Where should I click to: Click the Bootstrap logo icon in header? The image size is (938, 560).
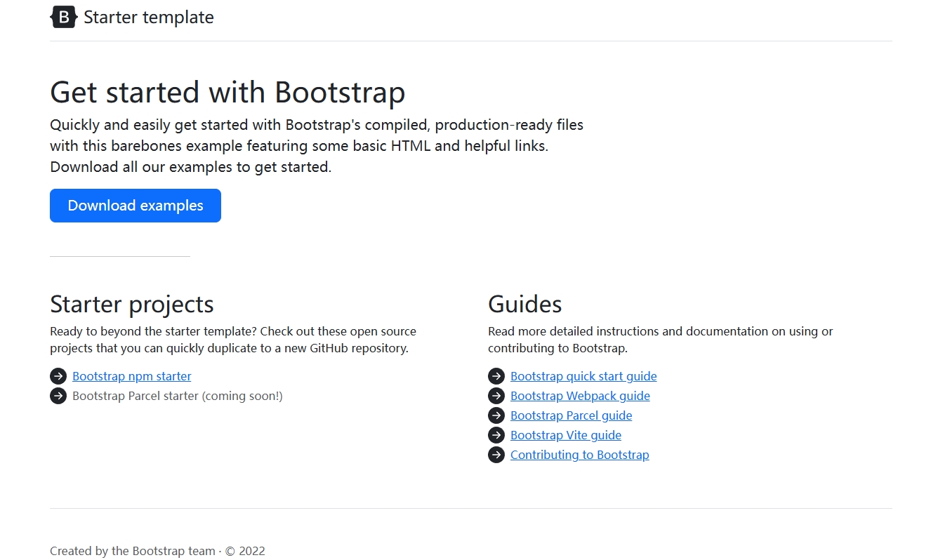pyautogui.click(x=64, y=17)
